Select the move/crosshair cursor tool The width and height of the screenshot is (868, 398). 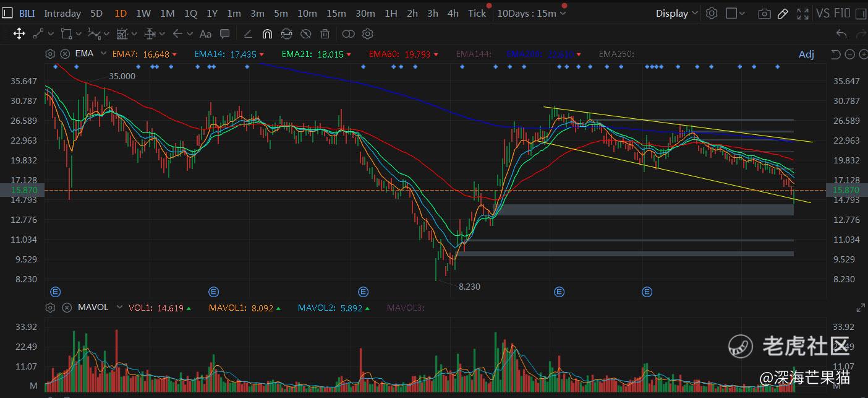click(19, 34)
